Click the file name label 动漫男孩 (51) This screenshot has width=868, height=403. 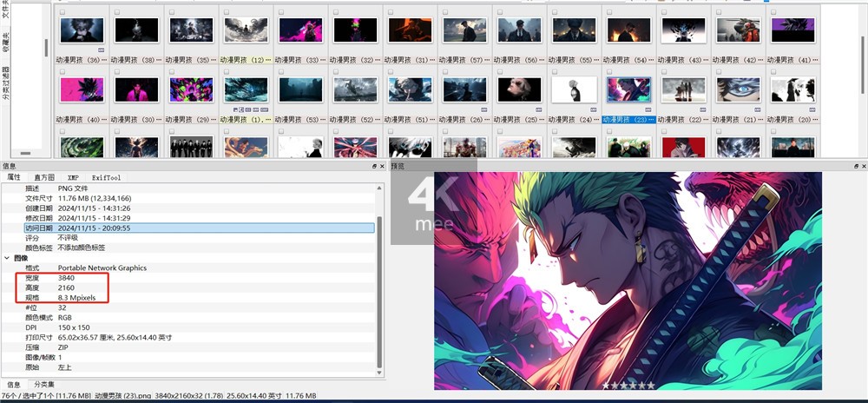click(410, 120)
